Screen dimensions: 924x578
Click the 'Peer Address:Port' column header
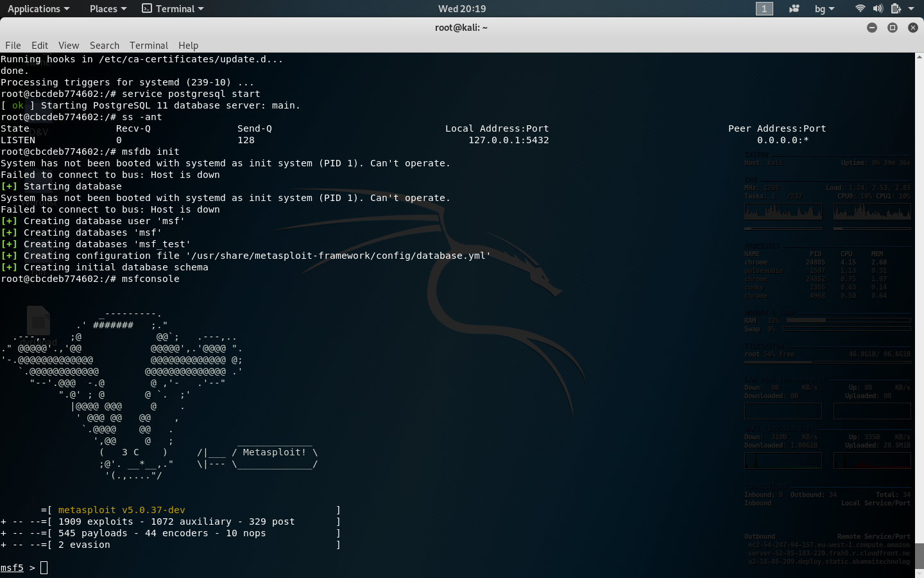point(777,128)
